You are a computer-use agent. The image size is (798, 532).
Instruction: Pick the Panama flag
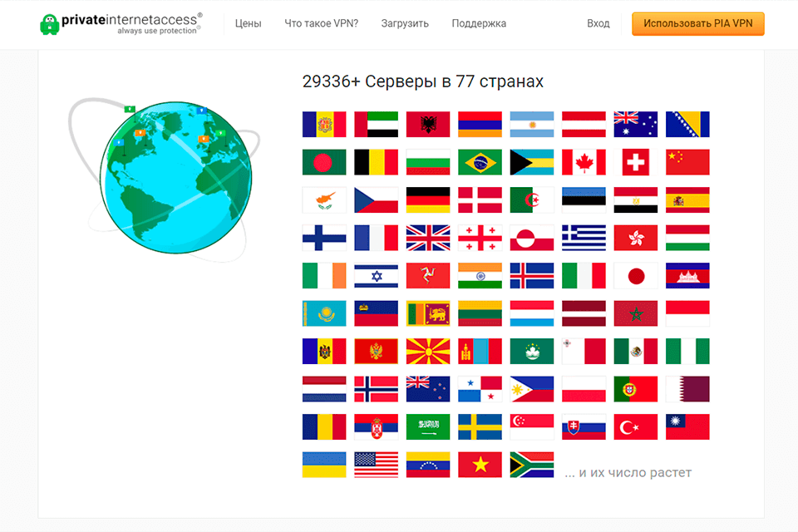tap(480, 389)
